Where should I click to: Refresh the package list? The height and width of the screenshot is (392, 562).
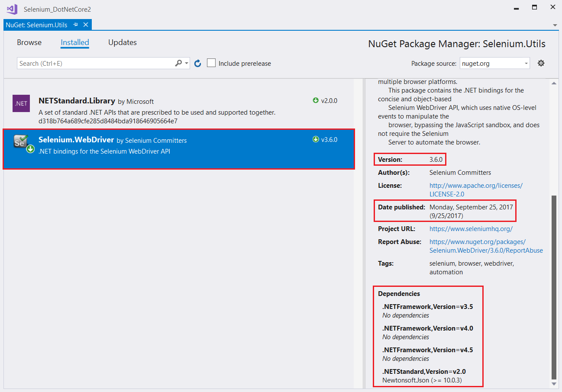tap(198, 63)
